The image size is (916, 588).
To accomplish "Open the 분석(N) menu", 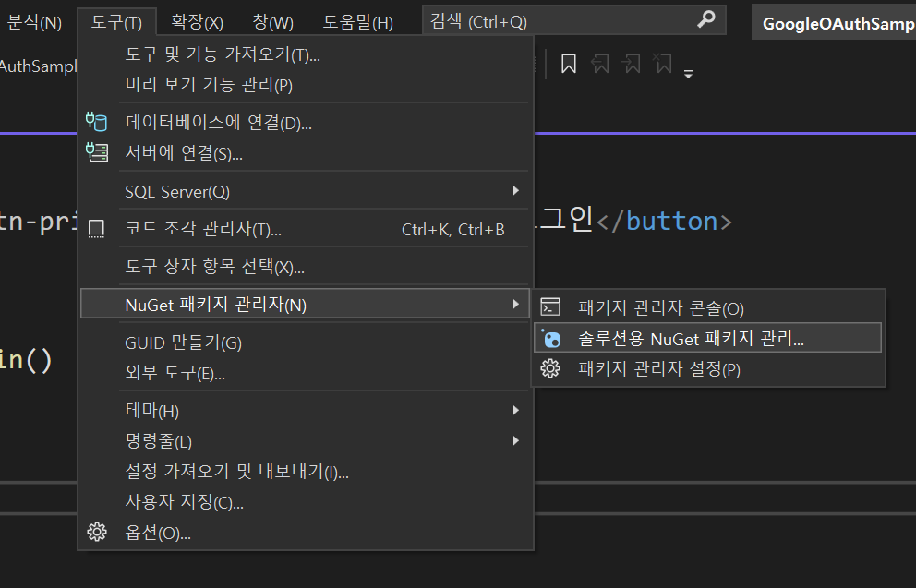I will coord(34,23).
